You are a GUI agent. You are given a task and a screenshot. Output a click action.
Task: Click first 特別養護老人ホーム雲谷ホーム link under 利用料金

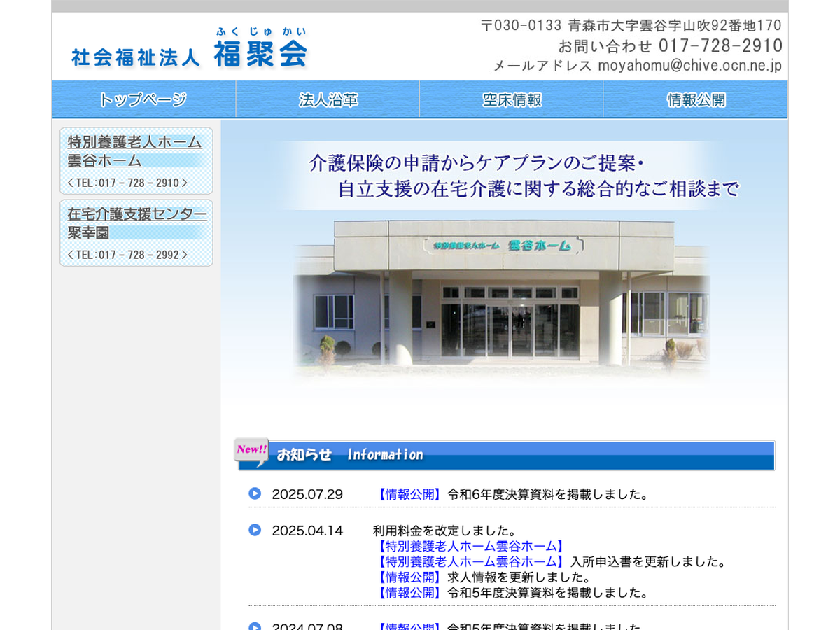[x=469, y=546]
